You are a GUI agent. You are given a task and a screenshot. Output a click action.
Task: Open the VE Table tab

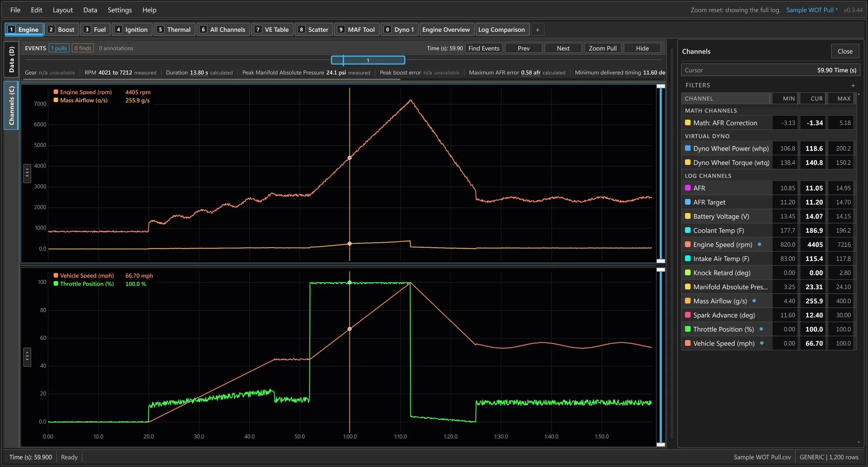coord(272,30)
